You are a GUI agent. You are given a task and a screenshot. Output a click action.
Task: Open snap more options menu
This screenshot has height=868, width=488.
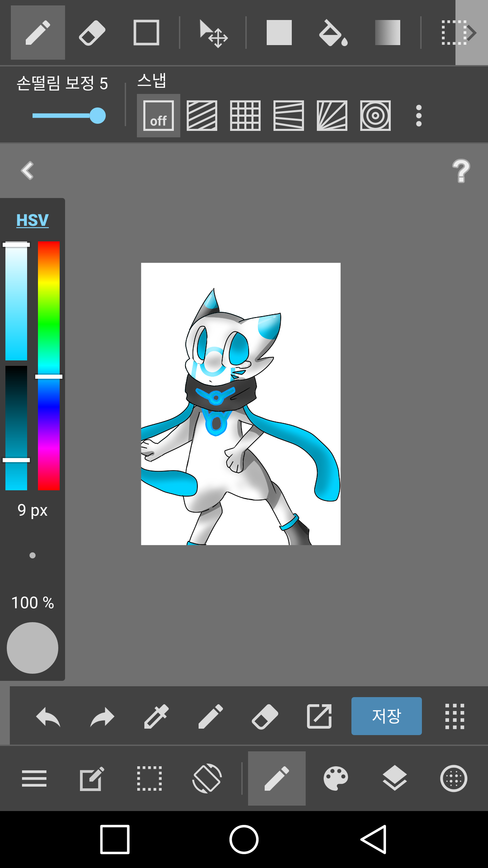[419, 116]
